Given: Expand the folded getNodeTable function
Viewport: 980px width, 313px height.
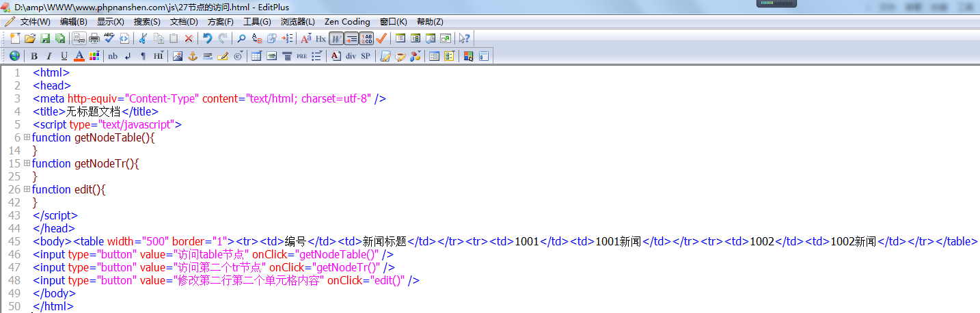Looking at the screenshot, I should point(27,137).
